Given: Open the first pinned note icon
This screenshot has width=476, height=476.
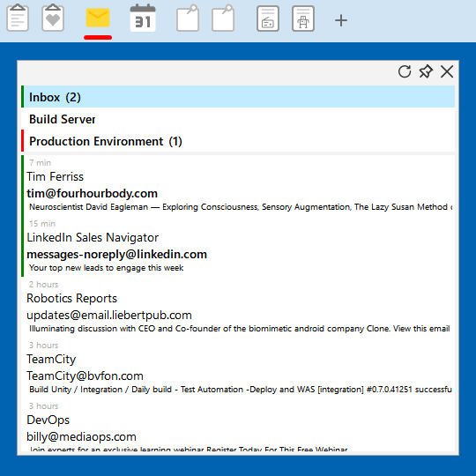Looking at the screenshot, I should pos(188,19).
